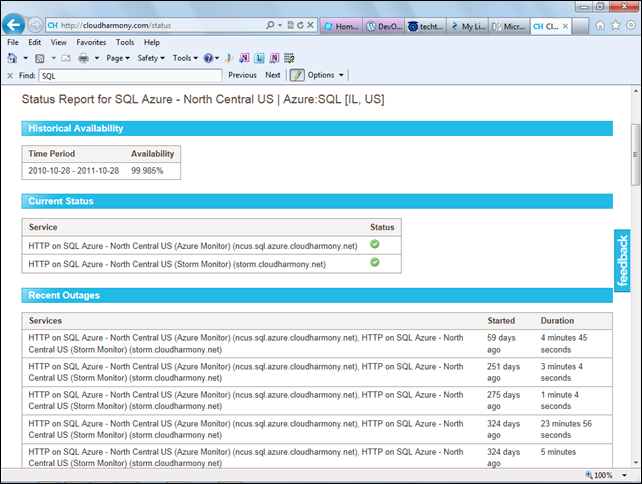Open the Edit menu

point(34,42)
